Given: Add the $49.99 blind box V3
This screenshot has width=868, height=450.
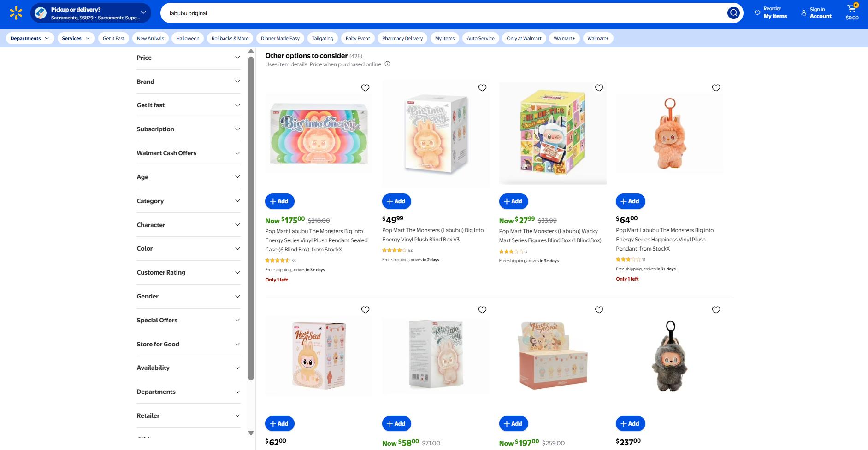Looking at the screenshot, I should pyautogui.click(x=396, y=201).
